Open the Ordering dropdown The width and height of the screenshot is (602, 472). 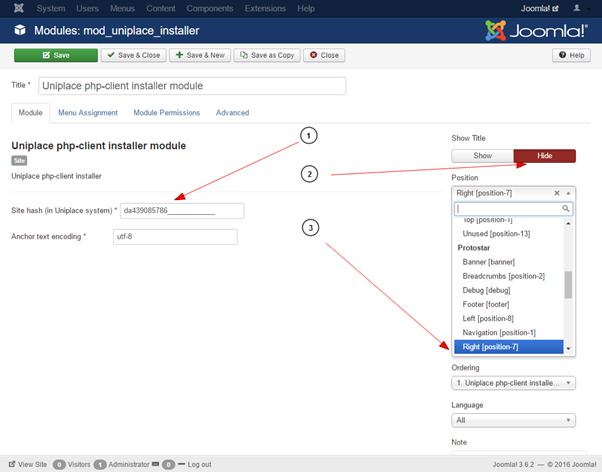[x=513, y=383]
